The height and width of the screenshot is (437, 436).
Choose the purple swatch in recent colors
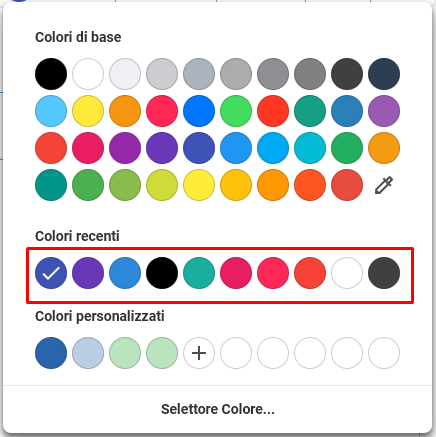[x=88, y=273]
